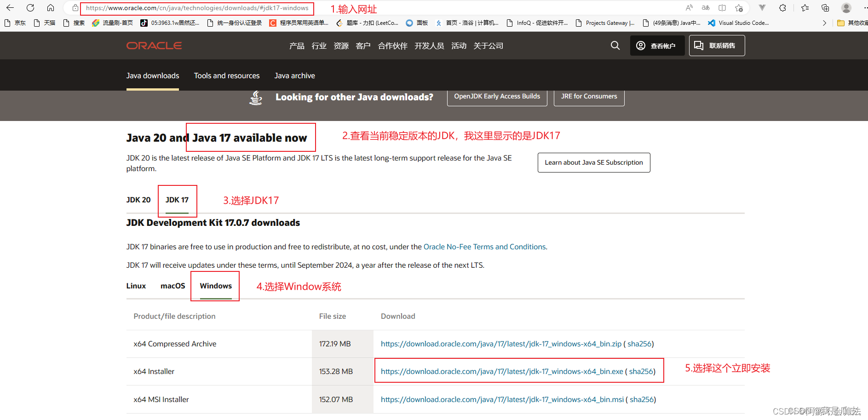This screenshot has height=420, width=868.
Task: Open the browser settings and more menu
Action: [x=865, y=8]
